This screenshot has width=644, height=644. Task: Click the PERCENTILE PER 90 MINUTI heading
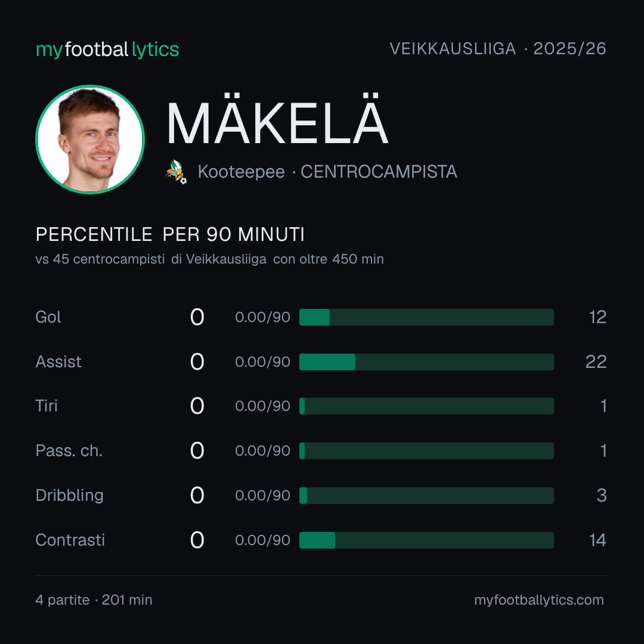click(x=170, y=234)
